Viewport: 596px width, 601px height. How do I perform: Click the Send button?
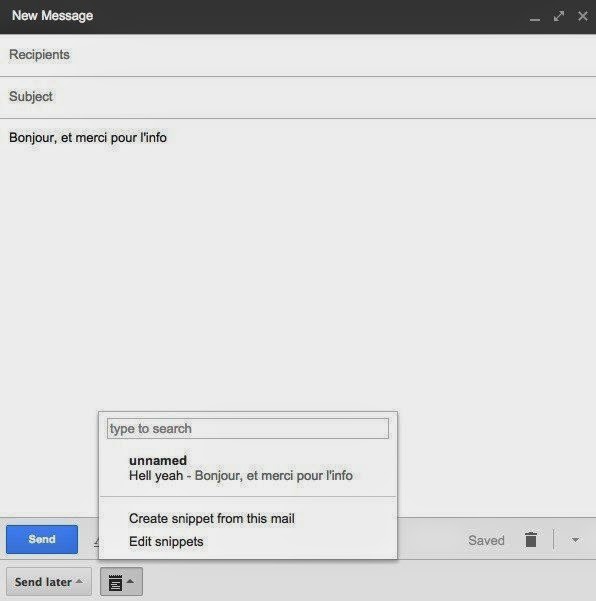click(42, 539)
